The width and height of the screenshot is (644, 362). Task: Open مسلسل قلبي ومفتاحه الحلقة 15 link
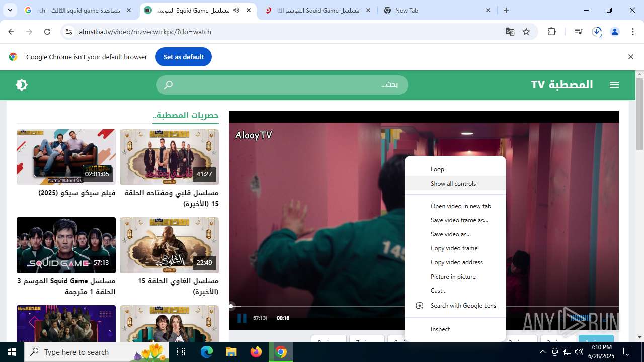pos(172,198)
